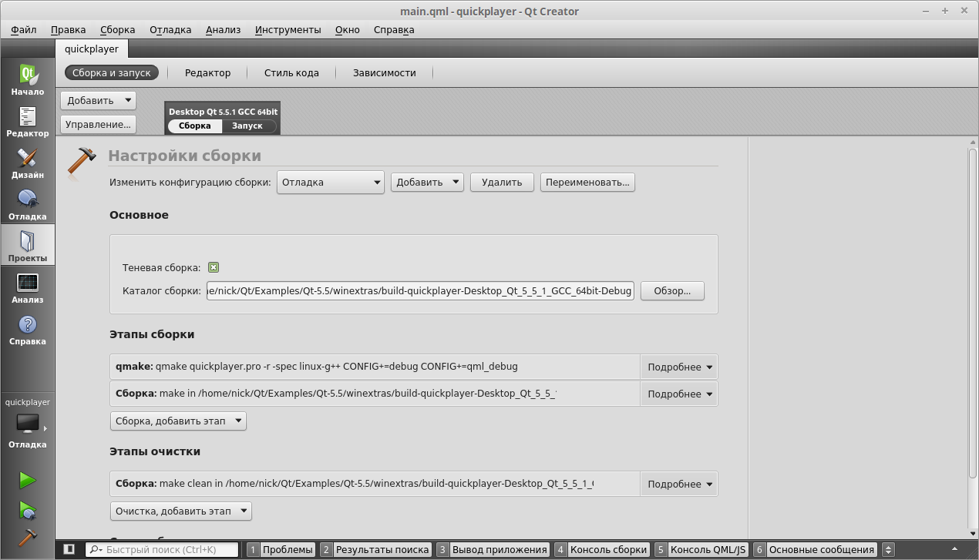Build project with hammer icon in sidebar
Viewport: 979px width, 560px height.
[x=28, y=538]
